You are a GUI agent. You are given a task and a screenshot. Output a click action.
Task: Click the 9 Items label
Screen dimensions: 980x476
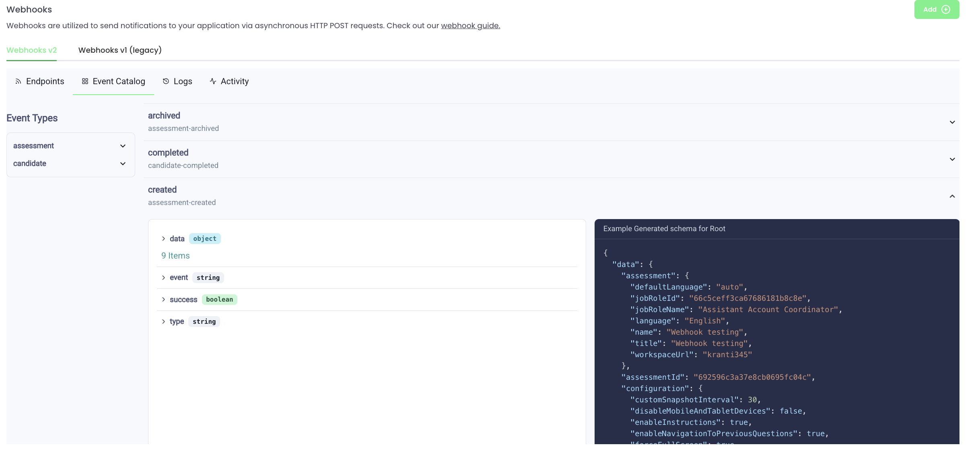(175, 256)
